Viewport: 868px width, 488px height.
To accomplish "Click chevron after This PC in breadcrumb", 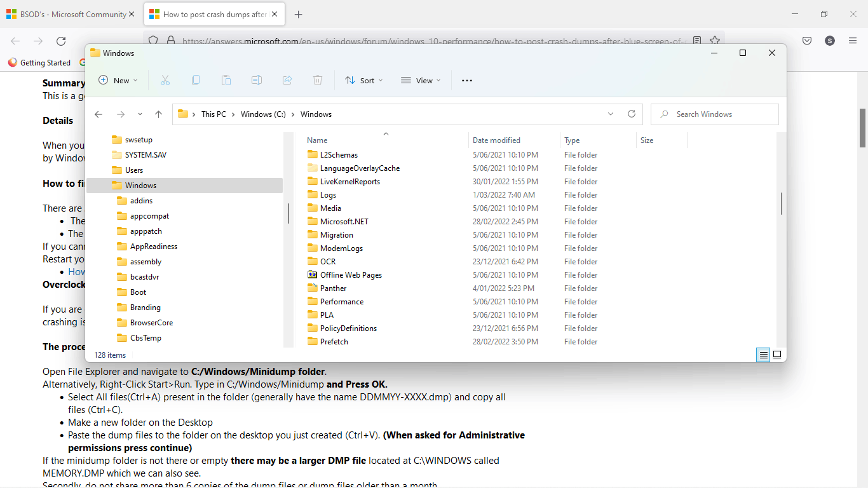I will (233, 114).
